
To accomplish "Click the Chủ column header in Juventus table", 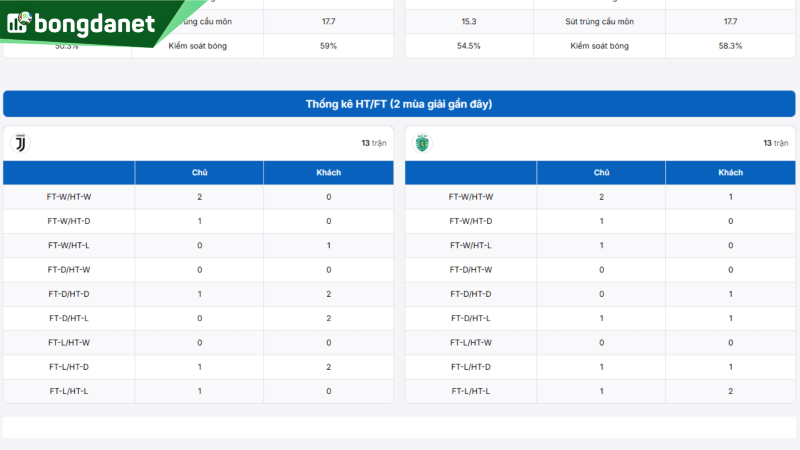I will click(199, 172).
